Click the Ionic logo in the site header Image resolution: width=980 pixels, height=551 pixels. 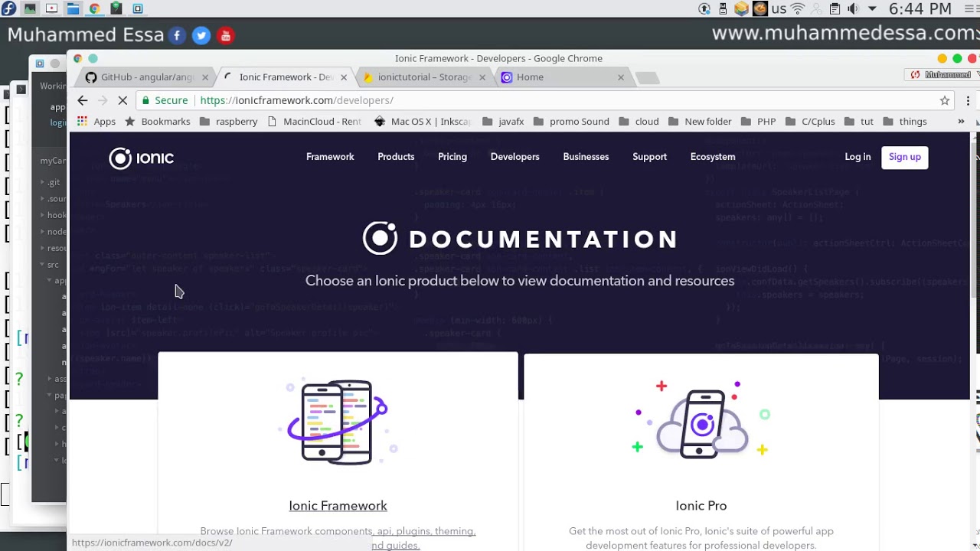coord(142,158)
